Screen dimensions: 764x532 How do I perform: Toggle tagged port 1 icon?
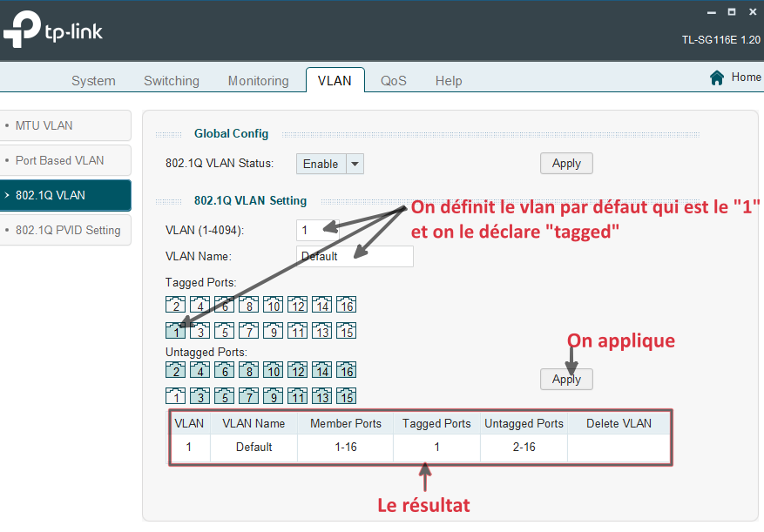[x=175, y=331]
